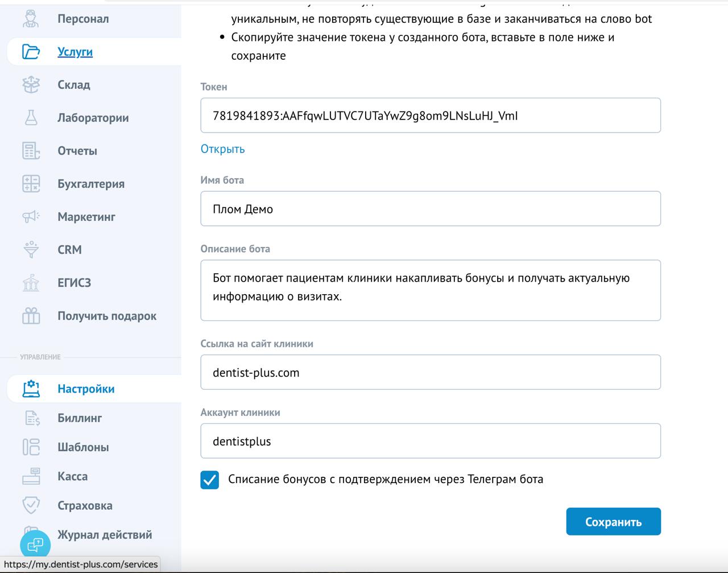The image size is (728, 573).
Task: Click Получить подарок entry
Action: point(107,316)
